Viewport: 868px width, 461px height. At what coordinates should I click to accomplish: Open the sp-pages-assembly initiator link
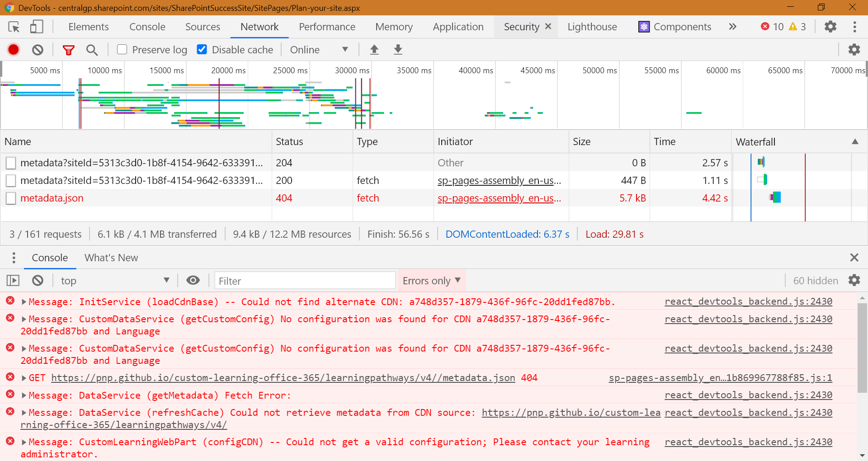pyautogui.click(x=499, y=180)
